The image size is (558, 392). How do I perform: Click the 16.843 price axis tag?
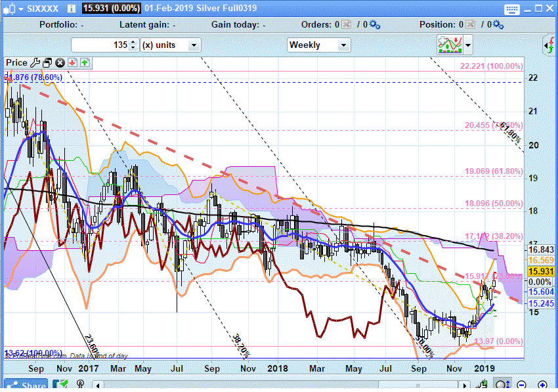[x=541, y=250]
